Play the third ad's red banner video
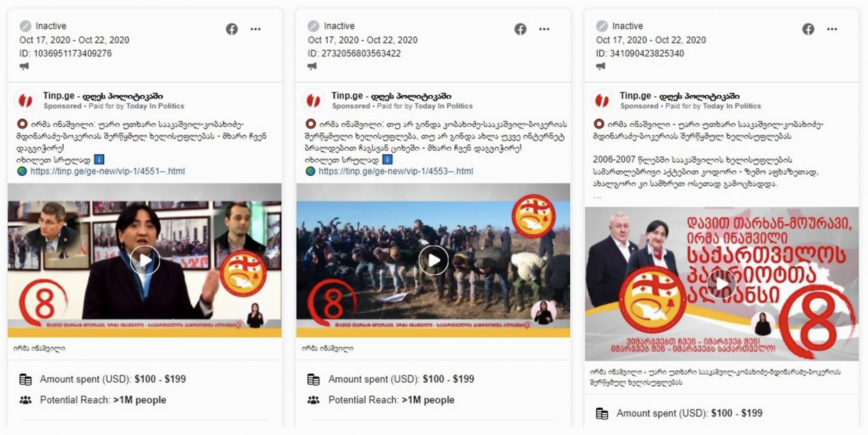The image size is (868, 435). [721, 284]
